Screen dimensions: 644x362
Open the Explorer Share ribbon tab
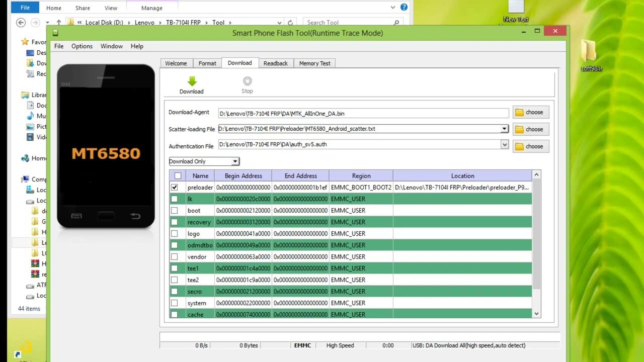tap(83, 8)
